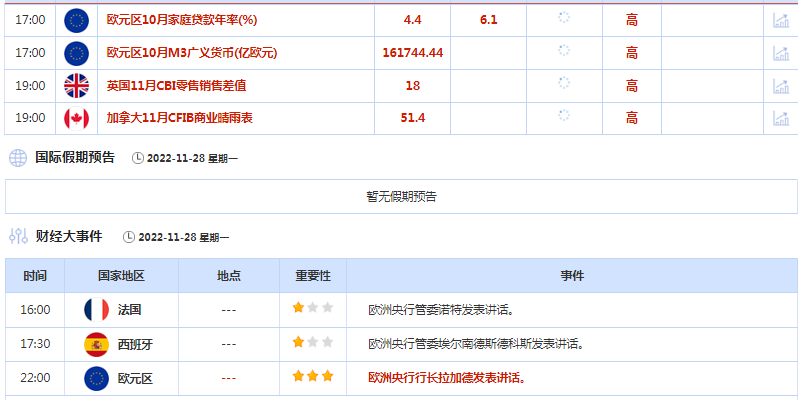Click the sliders icon beside 财经大事件
798x400 pixels.
(x=18, y=237)
